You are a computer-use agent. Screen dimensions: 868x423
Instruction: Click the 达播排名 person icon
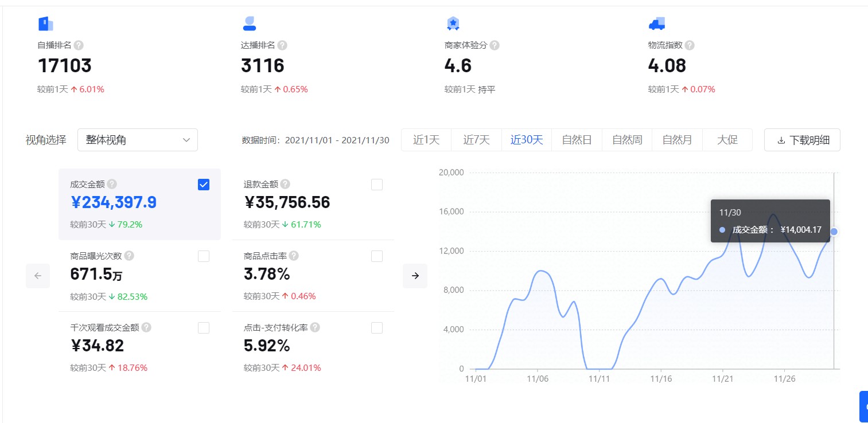250,23
